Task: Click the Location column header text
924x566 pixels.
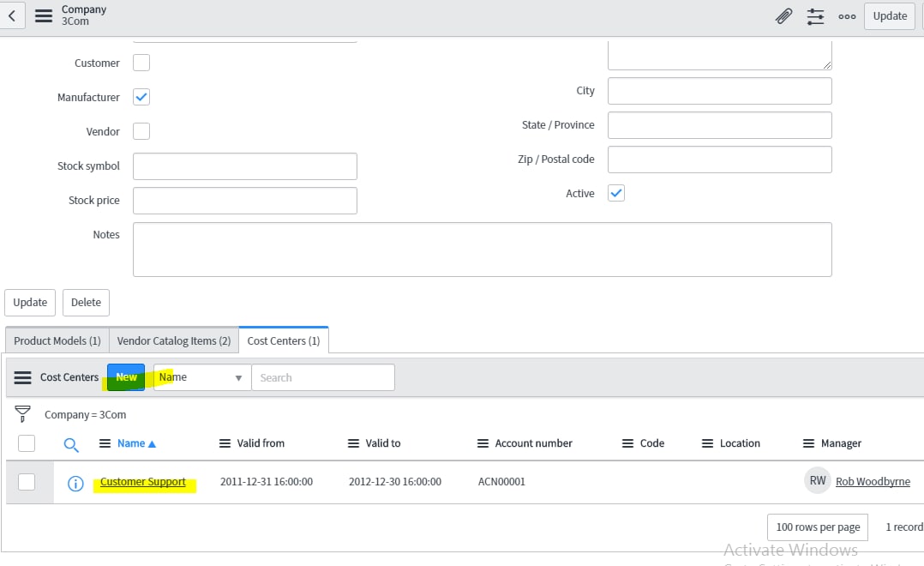Action: click(740, 443)
